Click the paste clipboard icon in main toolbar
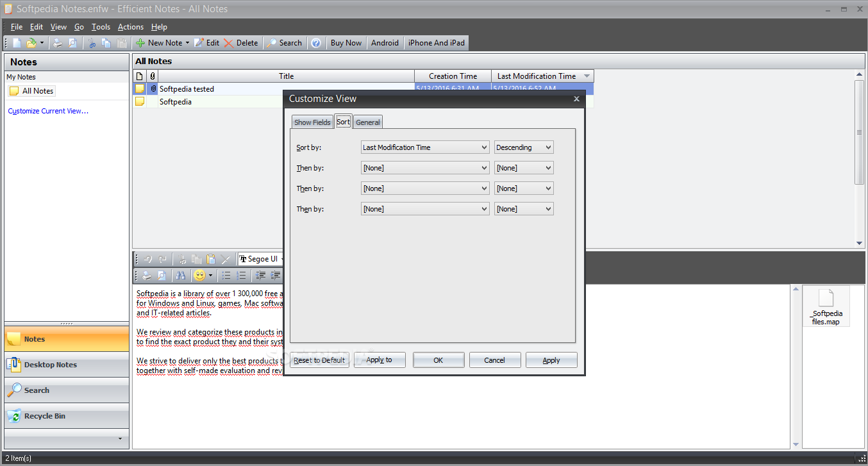This screenshot has height=466, width=868. 121,43
